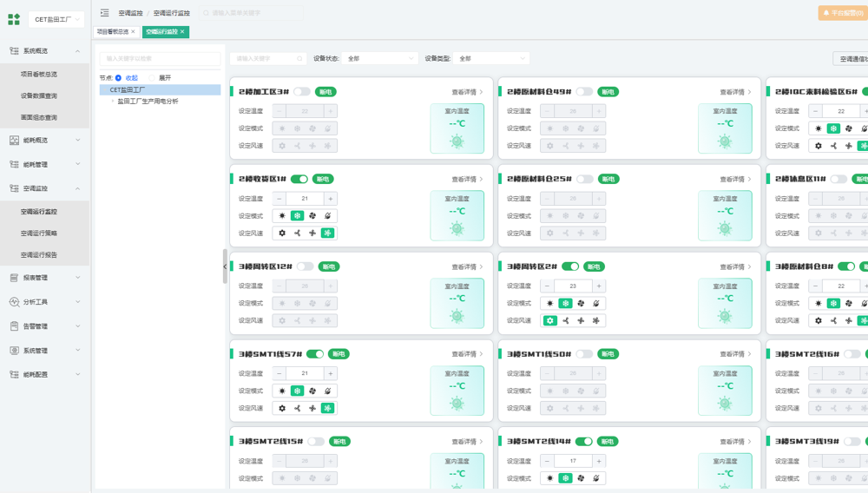The image size is (868, 493).
Task: Select cooling mode for 2楼收货区1#
Action: [x=297, y=216]
